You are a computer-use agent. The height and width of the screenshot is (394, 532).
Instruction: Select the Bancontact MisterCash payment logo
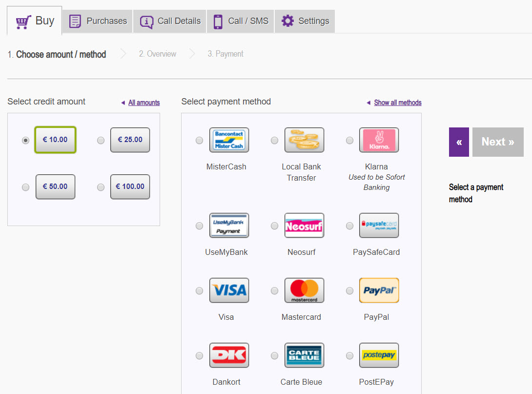[229, 140]
